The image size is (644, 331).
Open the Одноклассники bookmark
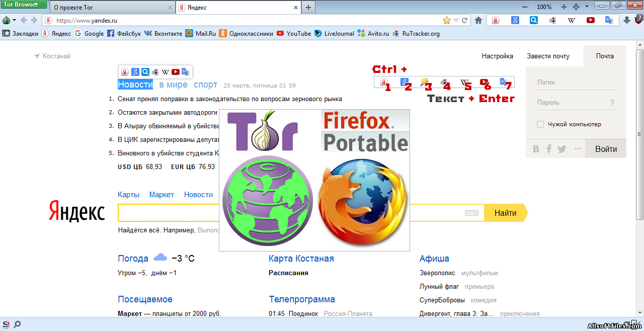246,34
